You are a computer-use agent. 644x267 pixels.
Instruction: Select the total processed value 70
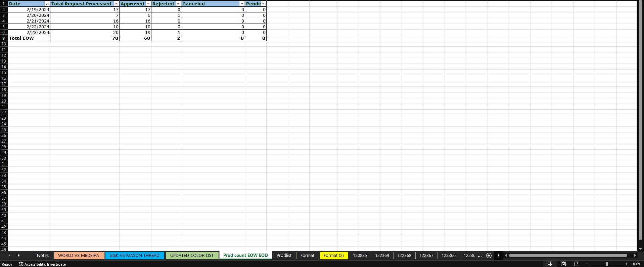click(85, 38)
